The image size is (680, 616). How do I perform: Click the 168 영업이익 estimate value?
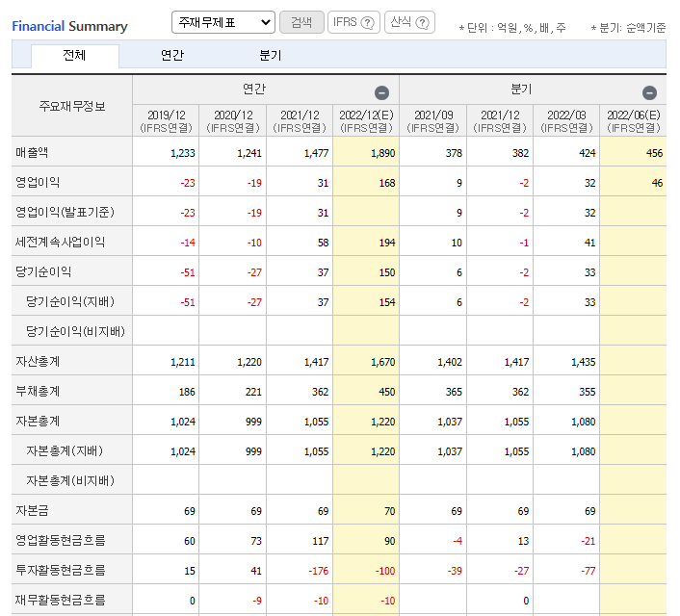[x=387, y=183]
